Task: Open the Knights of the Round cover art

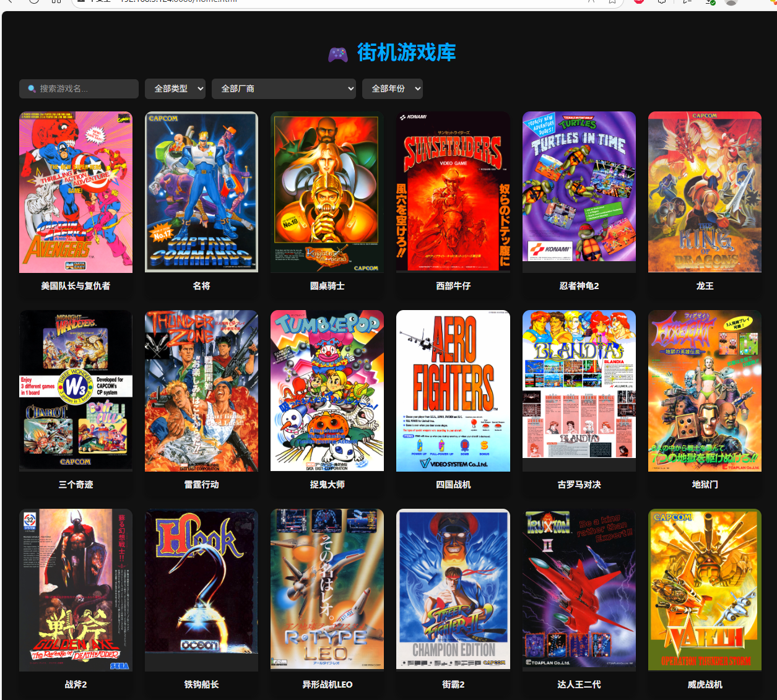Action: (327, 192)
